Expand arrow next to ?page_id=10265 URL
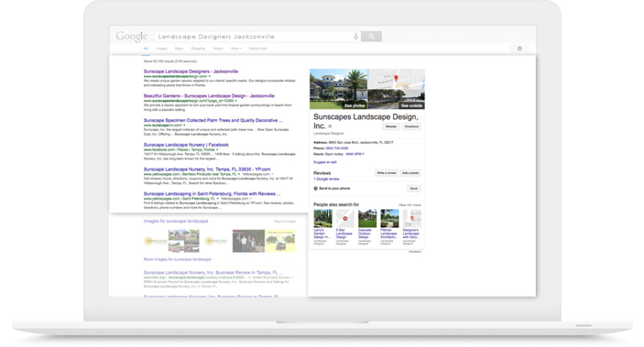This screenshot has width=644, height=347. pyautogui.click(x=236, y=101)
